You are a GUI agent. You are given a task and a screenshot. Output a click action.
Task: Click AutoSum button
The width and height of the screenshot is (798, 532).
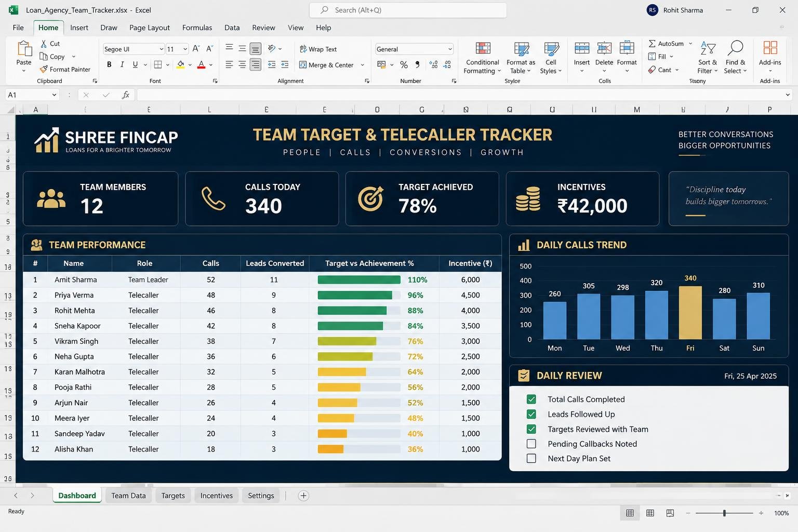[666, 44]
